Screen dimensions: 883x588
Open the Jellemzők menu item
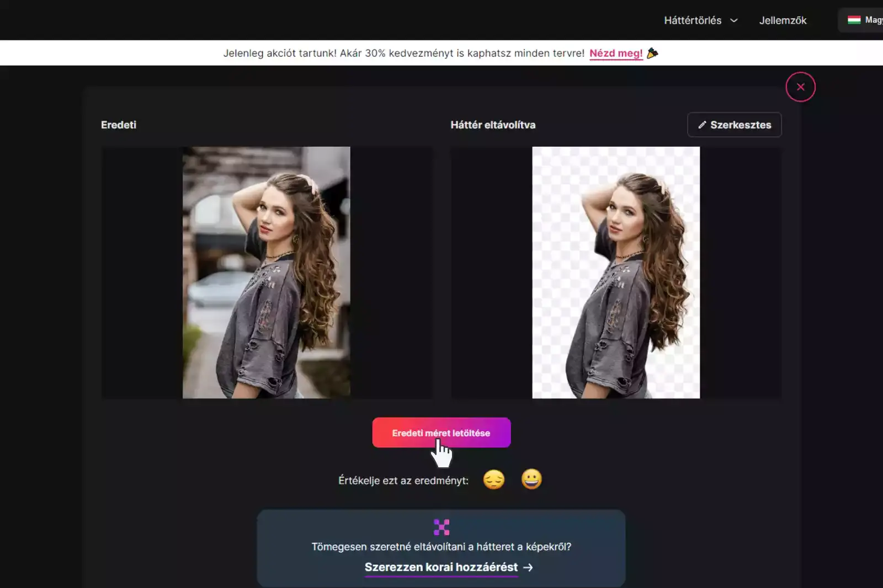click(x=783, y=20)
